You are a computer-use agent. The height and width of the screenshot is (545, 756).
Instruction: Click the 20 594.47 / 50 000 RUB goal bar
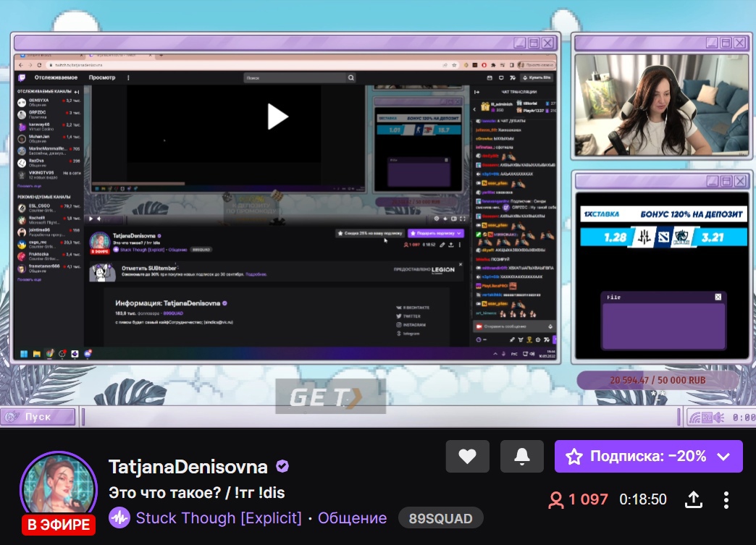click(x=658, y=380)
